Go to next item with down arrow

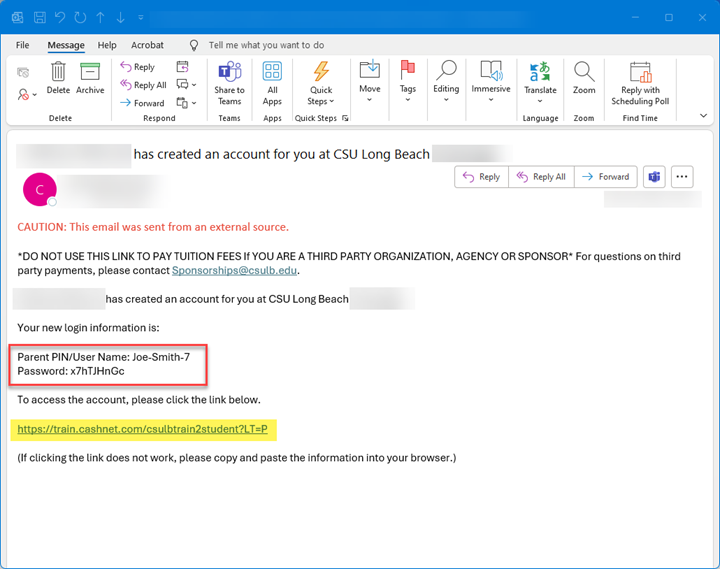120,17
